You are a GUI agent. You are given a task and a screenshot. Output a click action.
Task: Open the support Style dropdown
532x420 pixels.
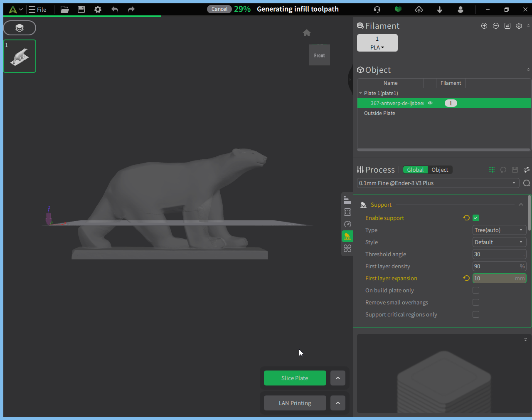(500, 242)
